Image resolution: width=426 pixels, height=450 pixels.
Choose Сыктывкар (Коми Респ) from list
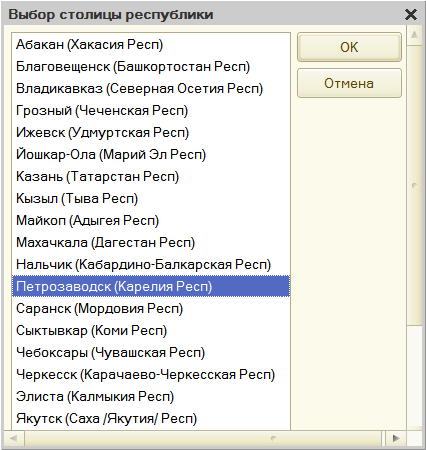pos(151,330)
